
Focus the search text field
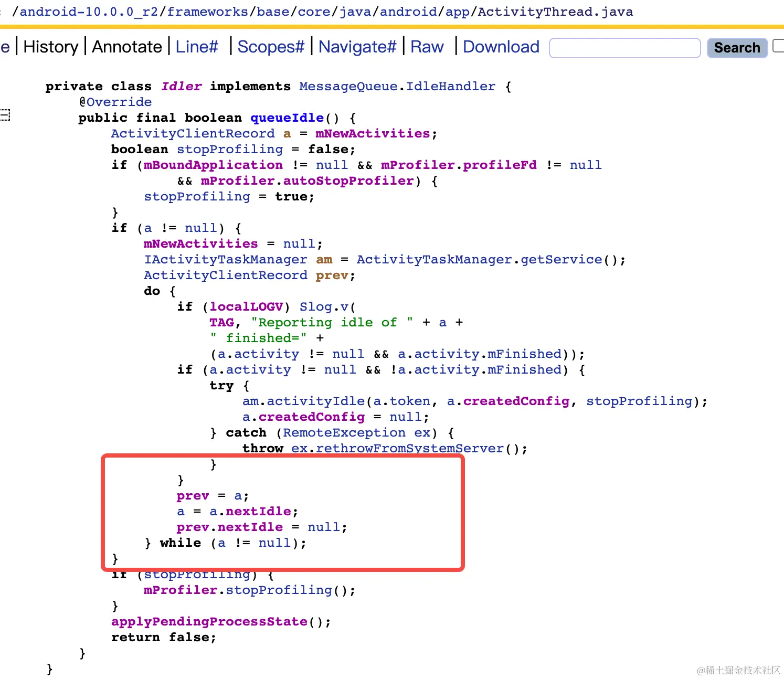pos(624,48)
